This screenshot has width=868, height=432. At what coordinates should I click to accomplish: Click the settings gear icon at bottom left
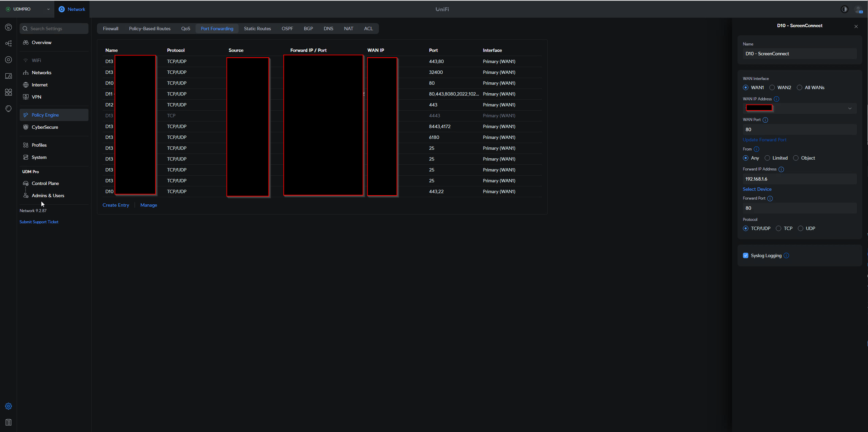coord(8,406)
